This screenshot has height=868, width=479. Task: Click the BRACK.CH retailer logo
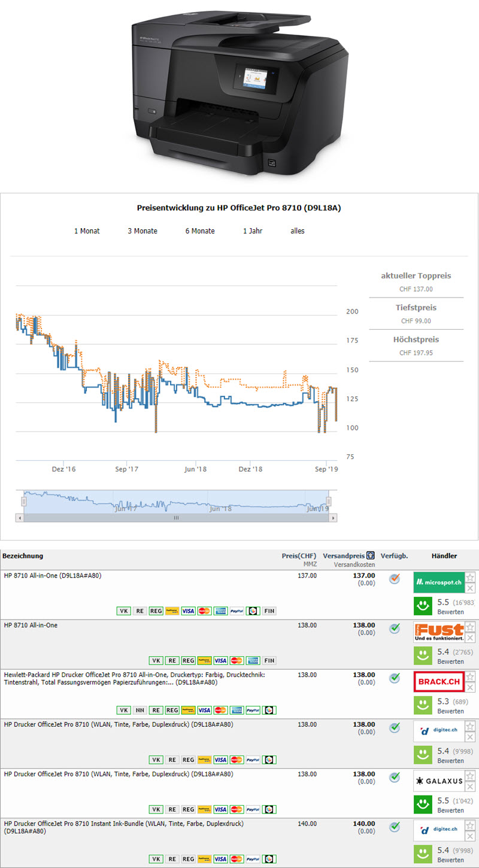[x=438, y=681]
